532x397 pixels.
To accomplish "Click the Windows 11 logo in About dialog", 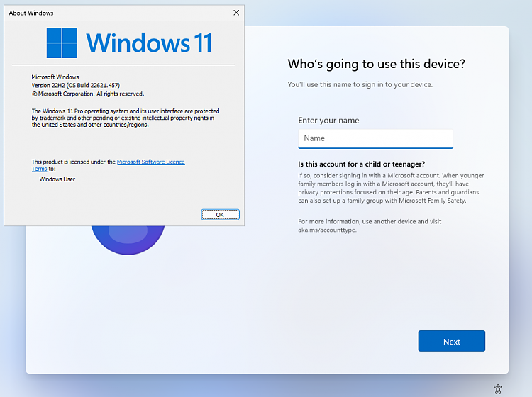I will (x=129, y=43).
